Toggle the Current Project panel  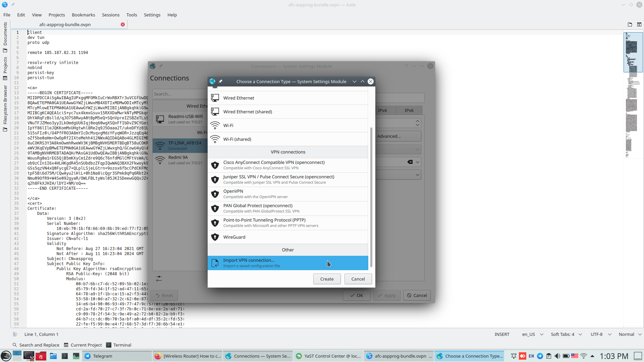pyautogui.click(x=83, y=345)
